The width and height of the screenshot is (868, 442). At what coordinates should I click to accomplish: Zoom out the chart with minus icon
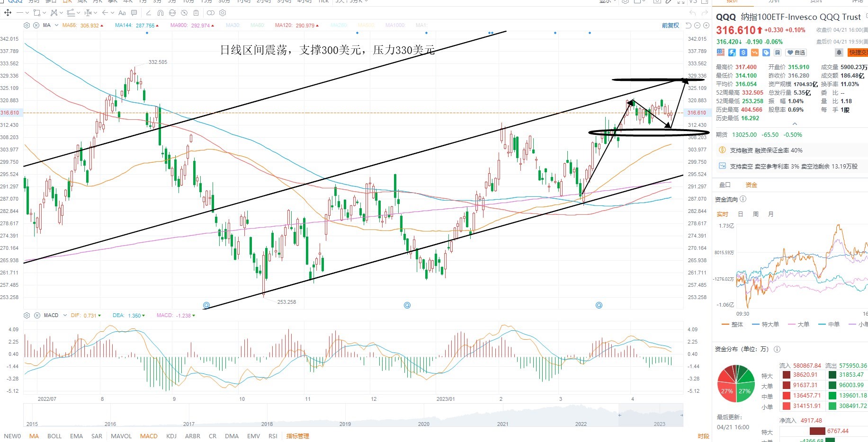pyautogui.click(x=697, y=25)
